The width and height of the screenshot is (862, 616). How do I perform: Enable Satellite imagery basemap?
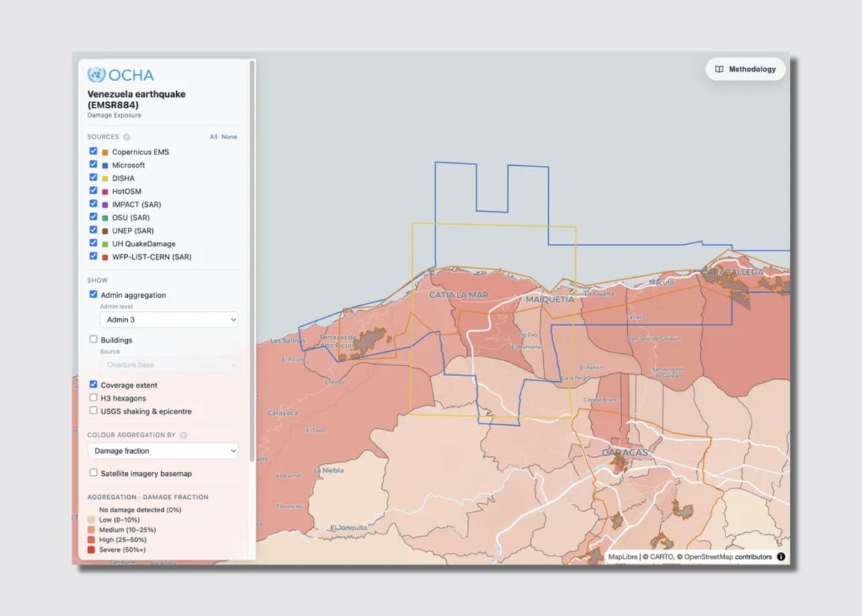(93, 473)
